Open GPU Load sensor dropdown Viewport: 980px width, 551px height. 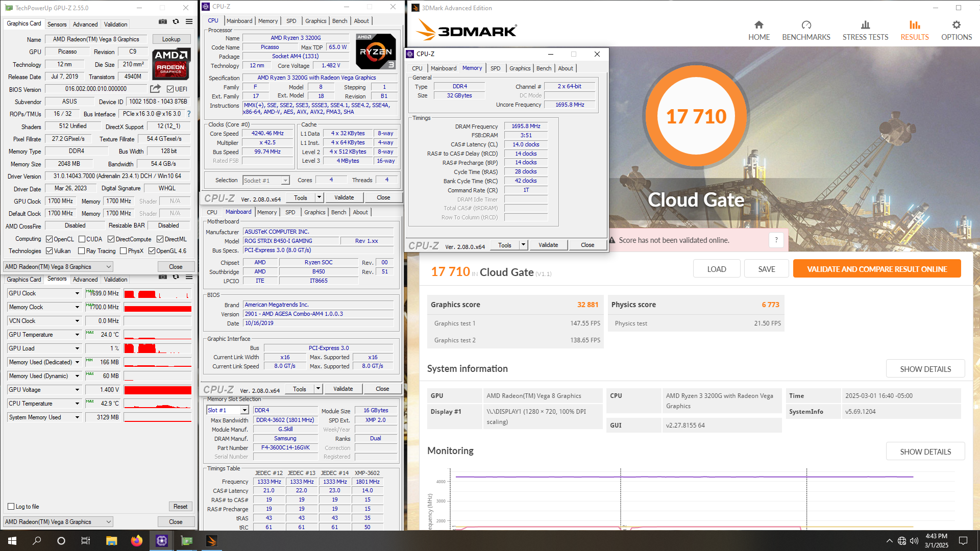point(77,348)
